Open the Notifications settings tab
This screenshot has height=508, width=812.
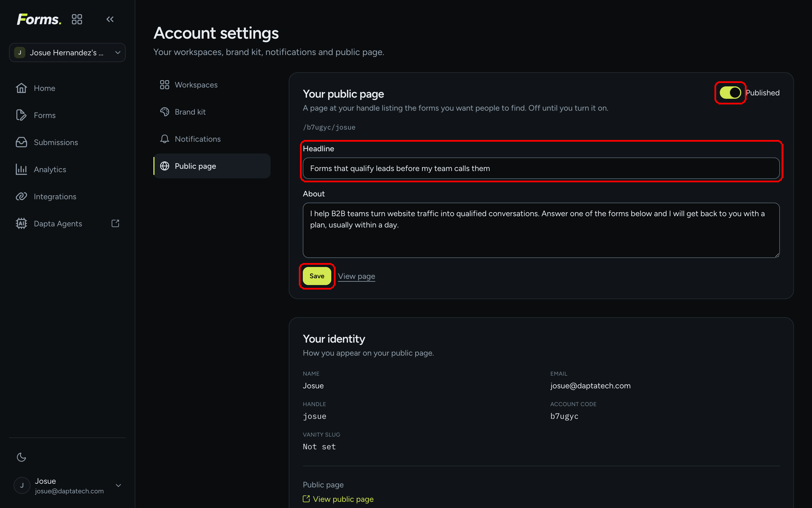[212, 139]
